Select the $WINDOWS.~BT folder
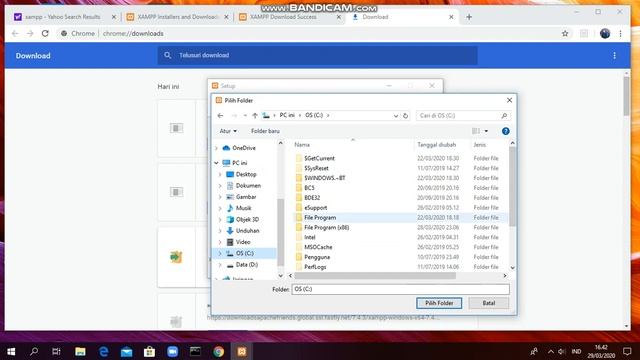 324,178
